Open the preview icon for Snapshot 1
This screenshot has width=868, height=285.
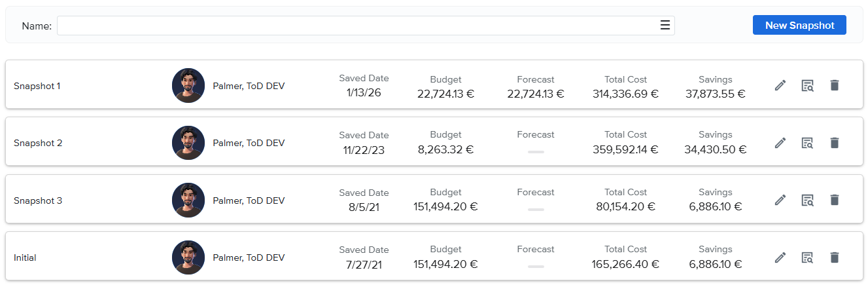[x=807, y=85]
